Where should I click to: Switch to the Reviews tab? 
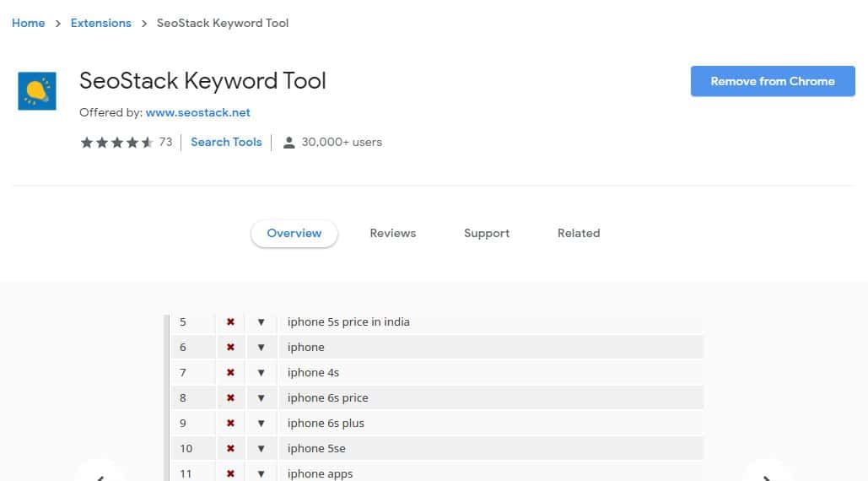point(392,234)
